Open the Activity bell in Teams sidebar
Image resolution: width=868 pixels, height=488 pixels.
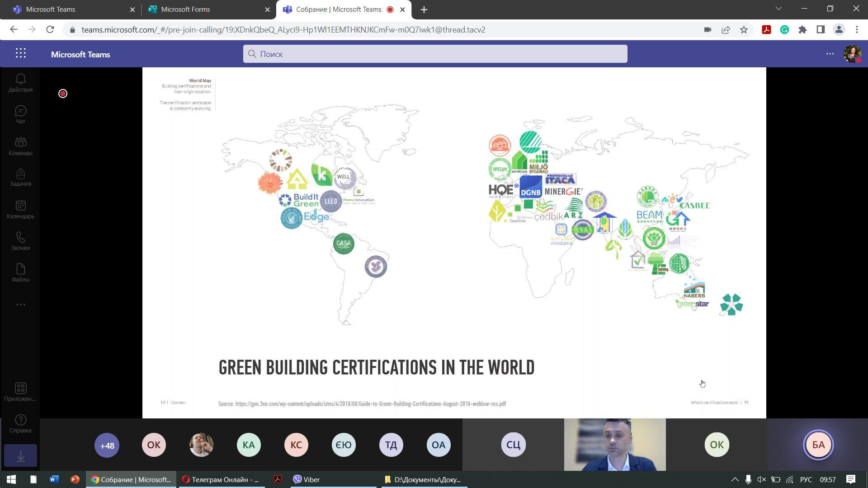20,83
